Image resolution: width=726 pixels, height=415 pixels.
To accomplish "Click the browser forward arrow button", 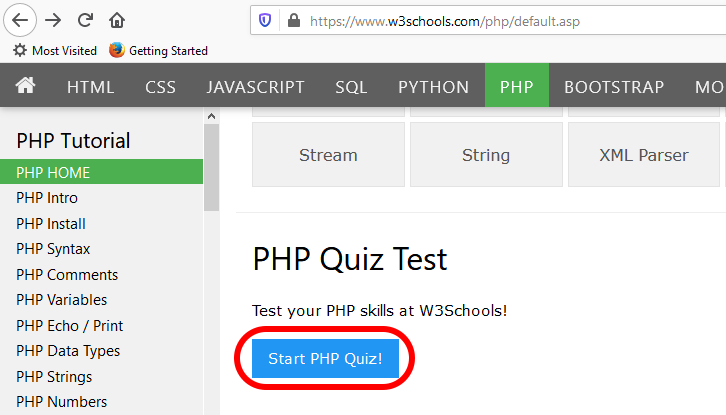I will click(x=53, y=20).
